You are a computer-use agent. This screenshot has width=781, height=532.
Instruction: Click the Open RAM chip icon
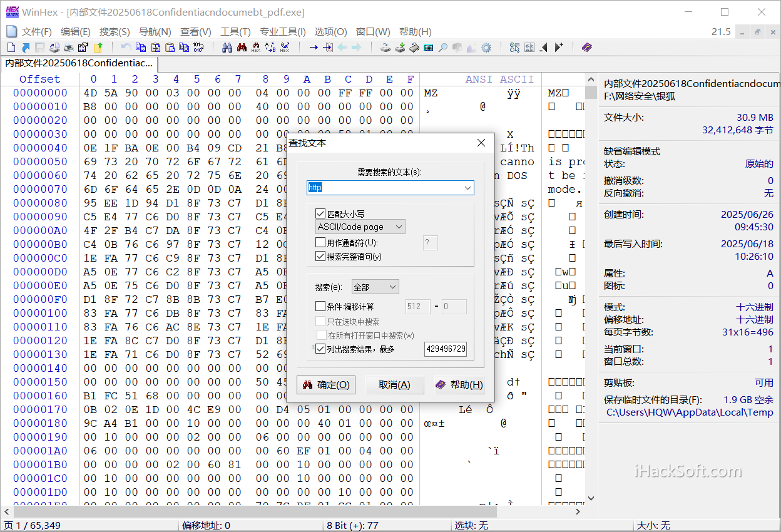point(414,48)
